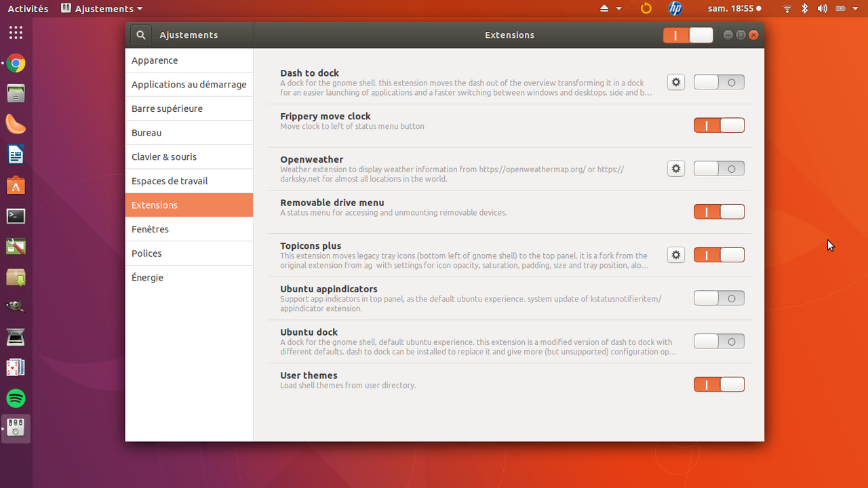Open the search in Ajustements header
Image resolution: width=868 pixels, height=488 pixels.
(x=140, y=35)
